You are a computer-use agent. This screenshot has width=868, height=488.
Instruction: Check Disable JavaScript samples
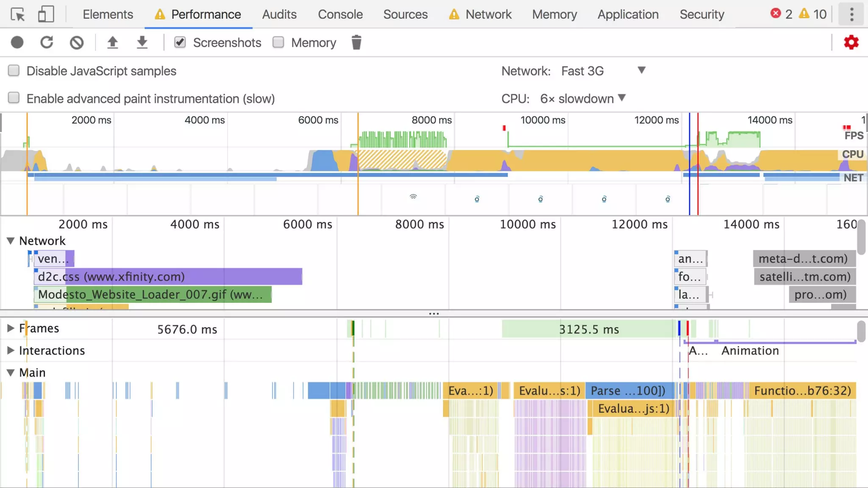(14, 71)
